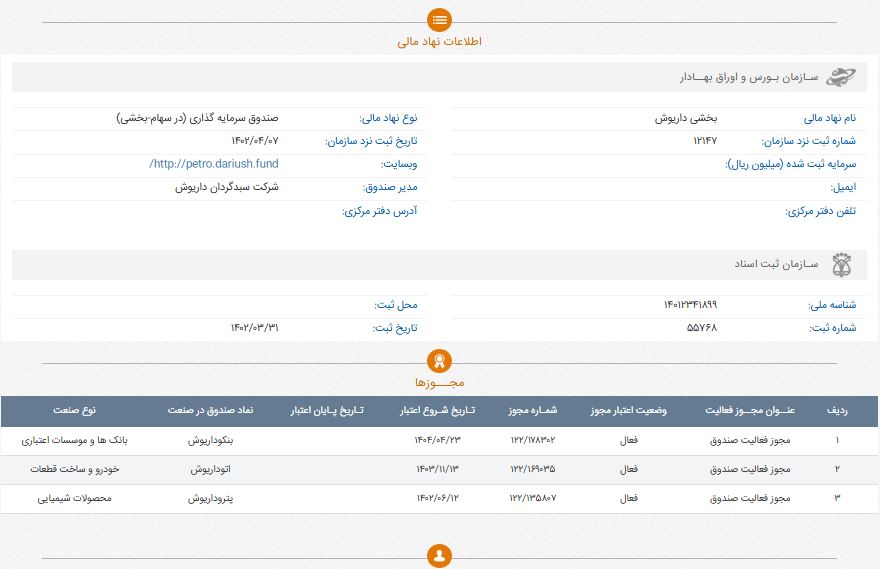
Task: Click the محصولات شیمیایی cell
Action: 75,498
